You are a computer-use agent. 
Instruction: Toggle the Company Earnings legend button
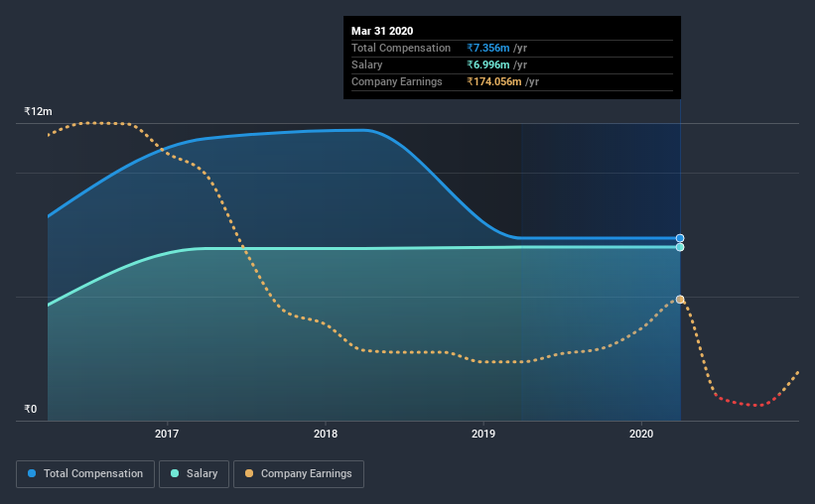[x=299, y=474]
